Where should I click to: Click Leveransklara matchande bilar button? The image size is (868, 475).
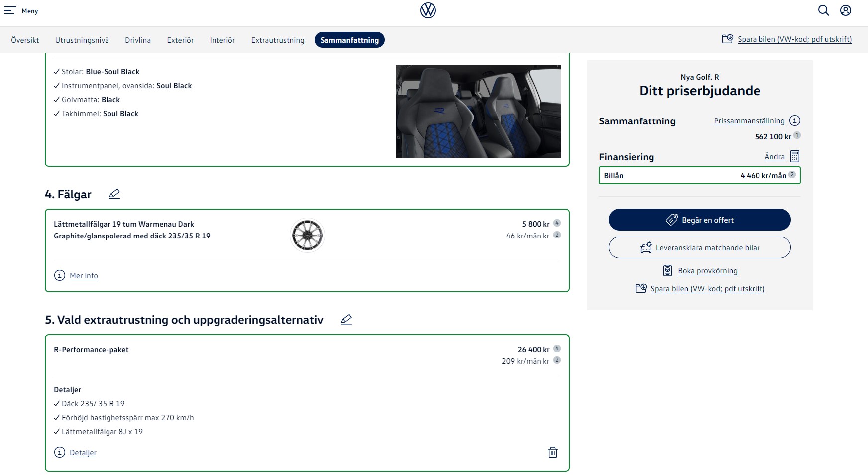[x=700, y=247]
